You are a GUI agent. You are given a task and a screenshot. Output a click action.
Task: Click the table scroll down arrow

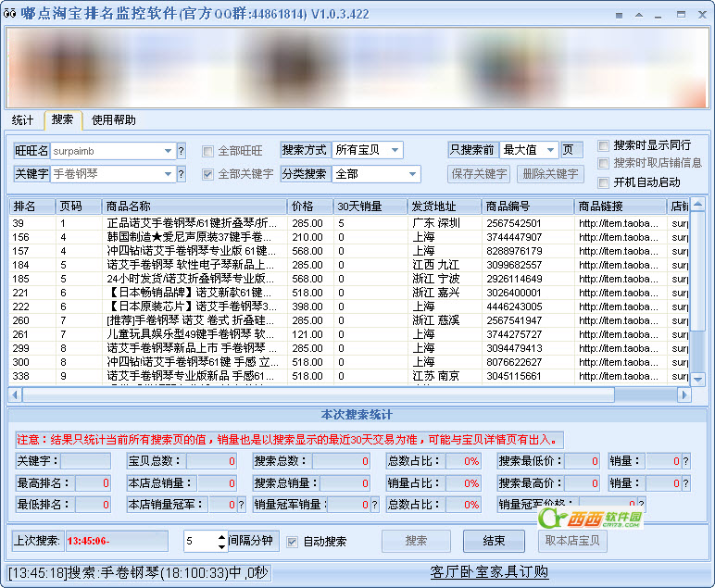697,379
